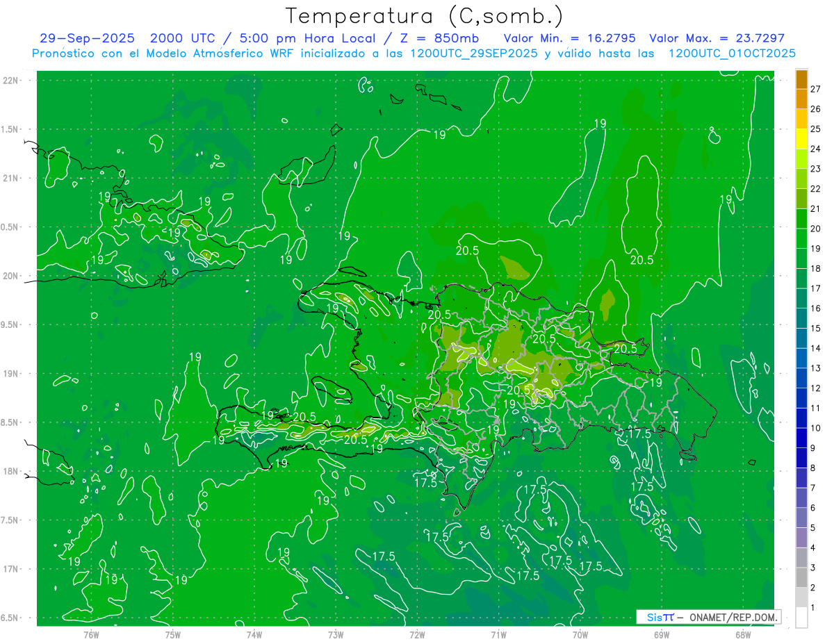
Task: Click the "22N" latitude axis label
Action: pos(12,81)
